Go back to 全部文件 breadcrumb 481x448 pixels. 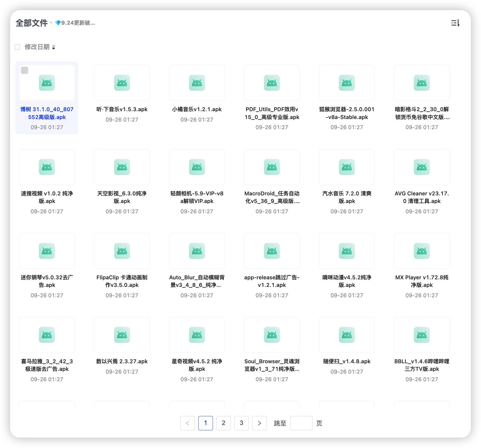pyautogui.click(x=31, y=23)
